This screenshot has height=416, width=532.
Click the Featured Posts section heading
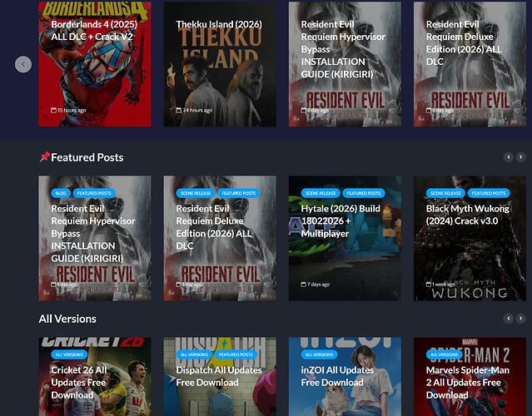(x=87, y=157)
